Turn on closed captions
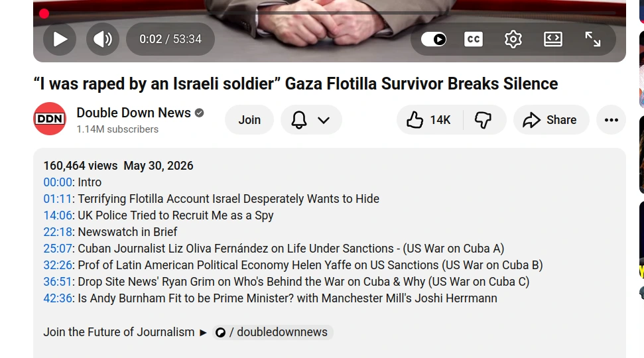 tap(474, 39)
